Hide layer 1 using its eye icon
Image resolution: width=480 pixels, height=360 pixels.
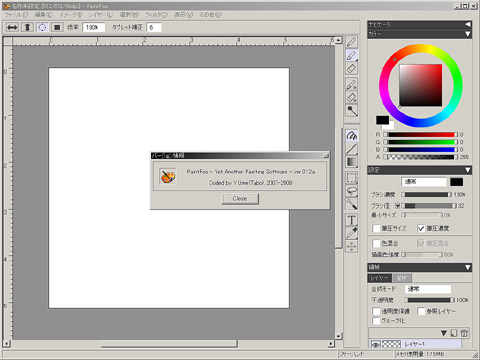coord(375,344)
